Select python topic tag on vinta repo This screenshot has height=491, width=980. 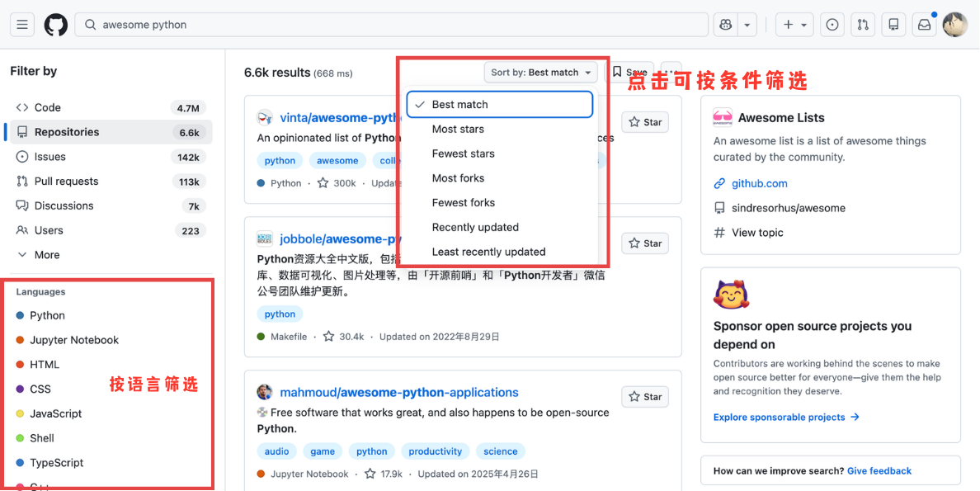pos(280,161)
